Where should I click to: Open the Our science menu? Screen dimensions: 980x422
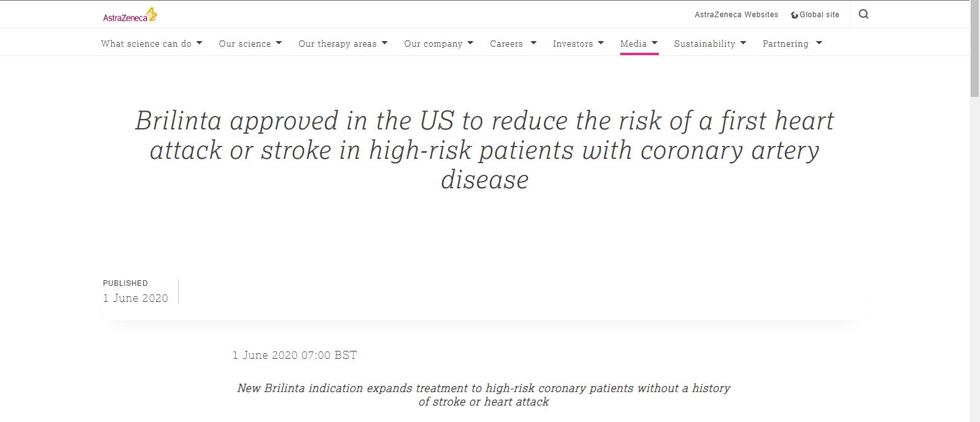(x=244, y=44)
